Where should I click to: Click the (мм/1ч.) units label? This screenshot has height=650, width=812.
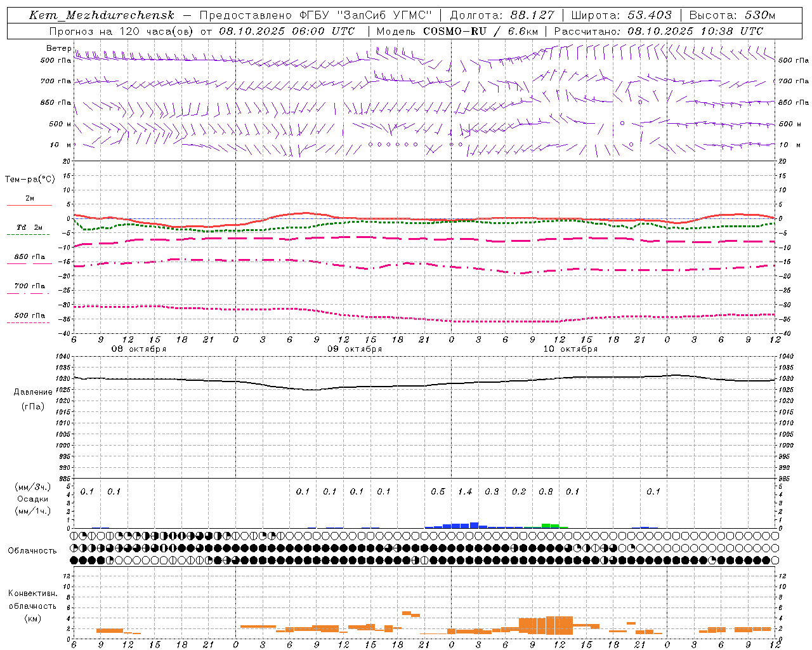click(x=33, y=511)
